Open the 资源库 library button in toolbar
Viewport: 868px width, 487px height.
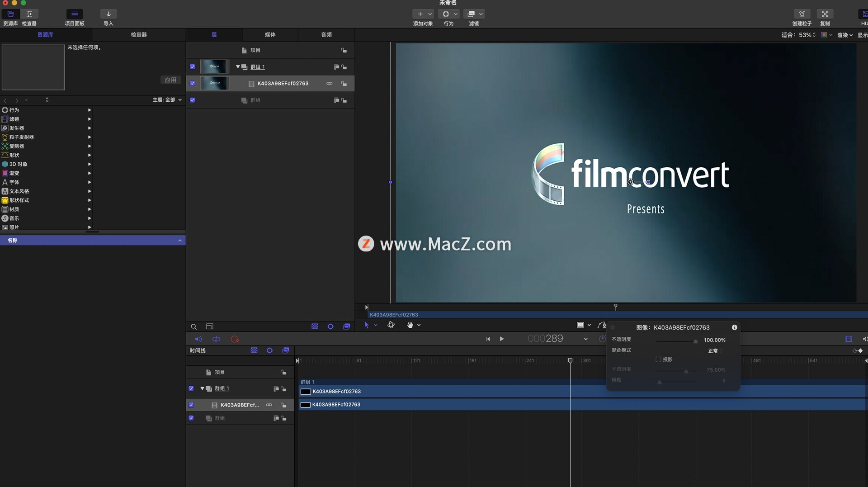[10, 14]
